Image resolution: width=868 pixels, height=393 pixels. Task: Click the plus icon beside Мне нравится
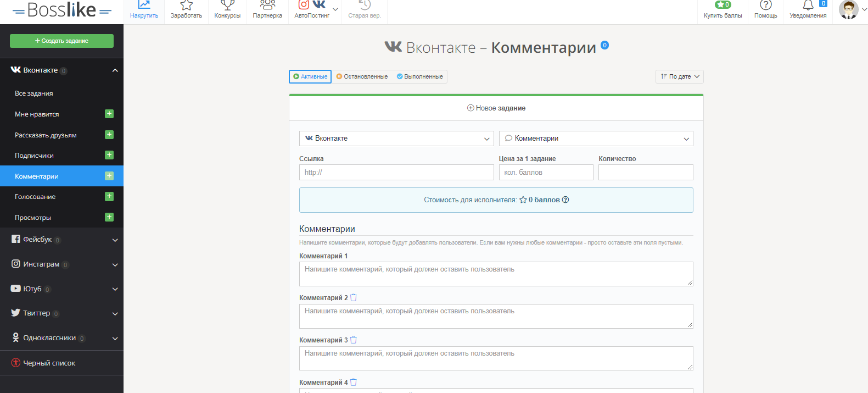(x=109, y=114)
